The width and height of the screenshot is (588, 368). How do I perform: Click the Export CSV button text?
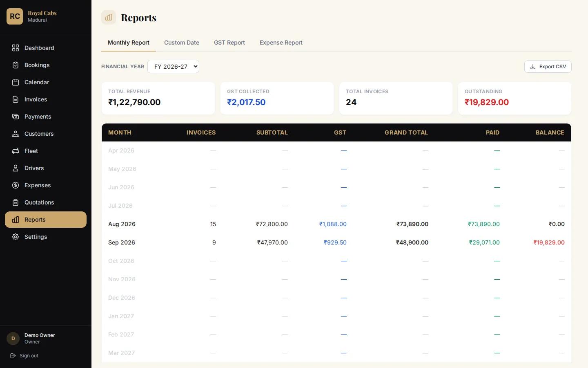point(552,67)
